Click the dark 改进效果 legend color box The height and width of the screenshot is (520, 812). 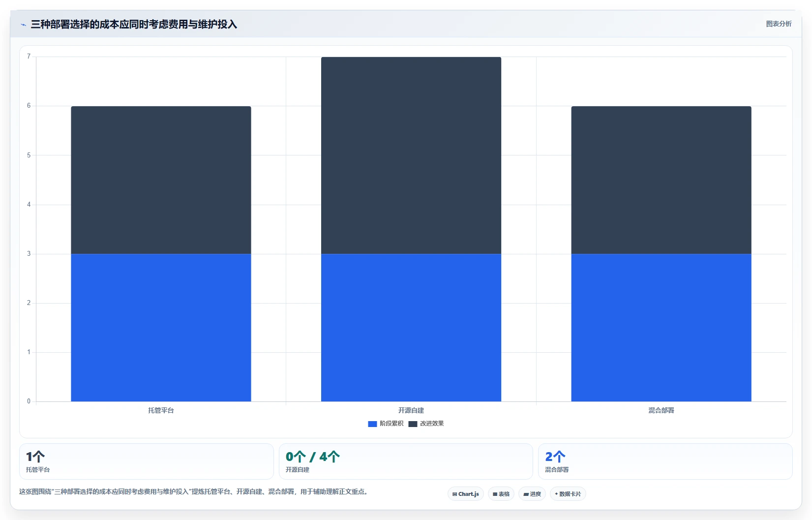click(413, 424)
